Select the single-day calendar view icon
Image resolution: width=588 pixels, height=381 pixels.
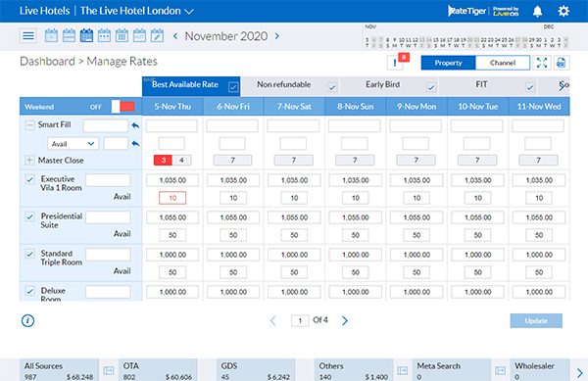point(51,36)
